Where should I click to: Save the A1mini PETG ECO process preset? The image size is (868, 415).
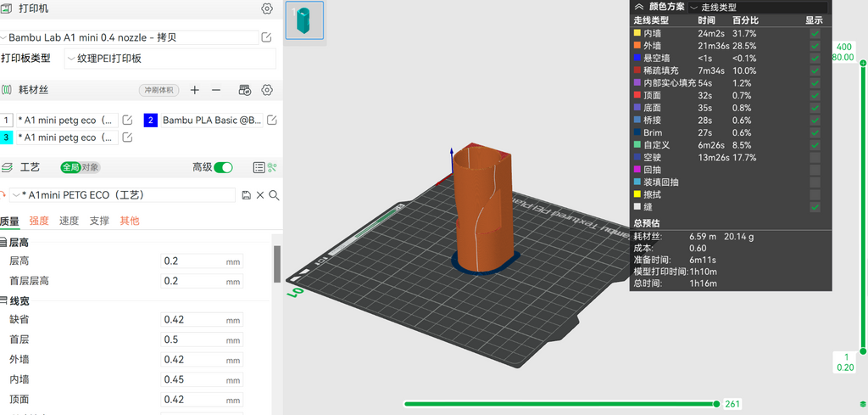(247, 195)
